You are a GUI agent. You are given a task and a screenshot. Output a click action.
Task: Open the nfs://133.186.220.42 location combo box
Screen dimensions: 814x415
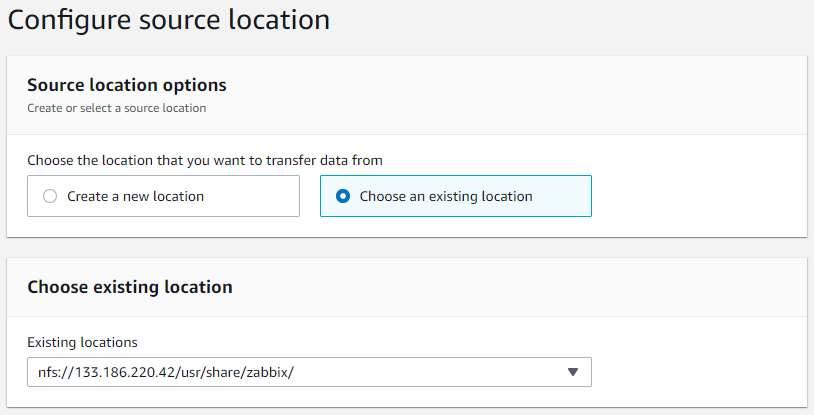(309, 372)
